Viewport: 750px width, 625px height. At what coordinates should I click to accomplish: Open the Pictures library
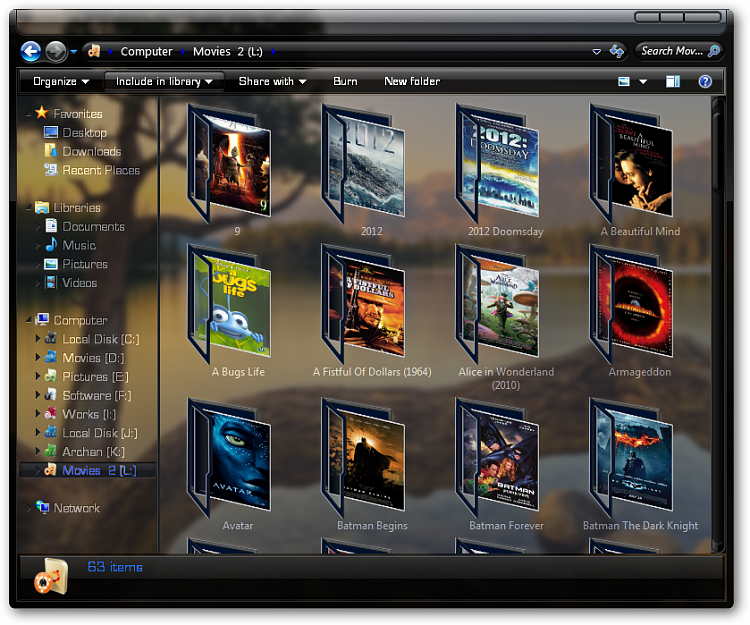click(85, 264)
